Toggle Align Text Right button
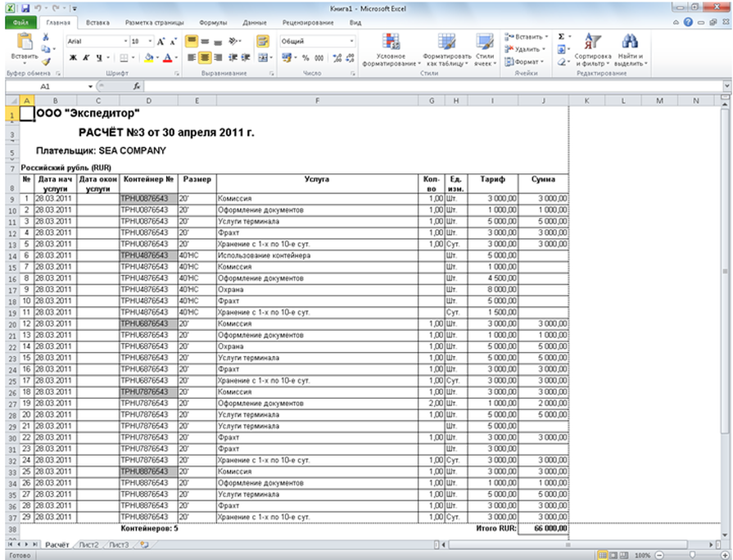The image size is (733, 560). point(218,57)
